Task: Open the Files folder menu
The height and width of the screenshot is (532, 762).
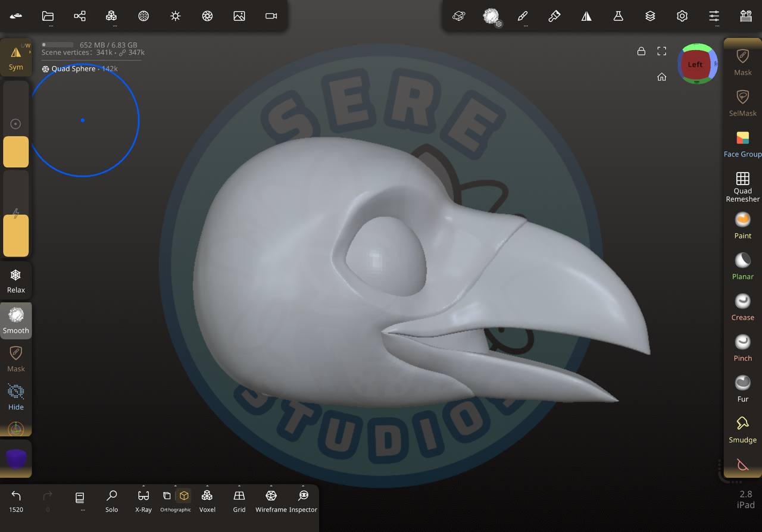Action: (x=48, y=16)
